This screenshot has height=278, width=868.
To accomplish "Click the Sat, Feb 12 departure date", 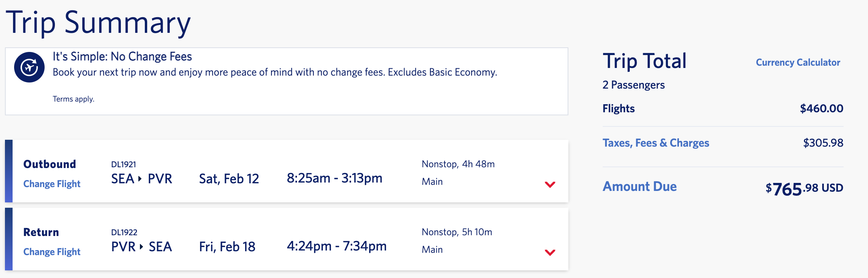I will pyautogui.click(x=229, y=178).
